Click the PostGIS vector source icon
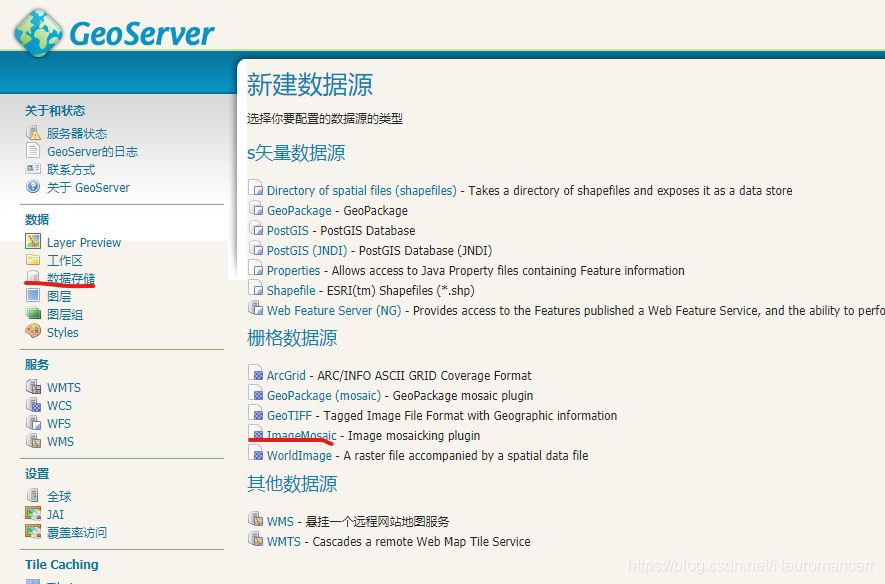 point(256,229)
